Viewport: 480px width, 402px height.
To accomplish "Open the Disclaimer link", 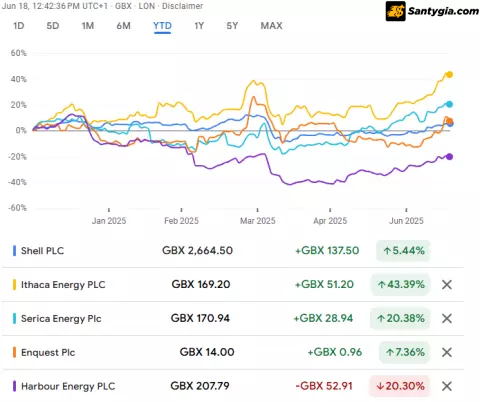I will point(182,6).
